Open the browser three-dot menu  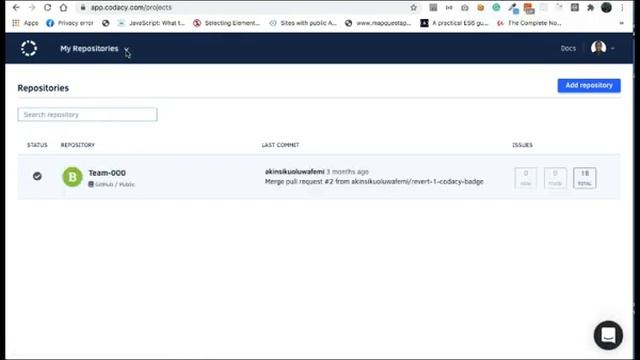[622, 7]
